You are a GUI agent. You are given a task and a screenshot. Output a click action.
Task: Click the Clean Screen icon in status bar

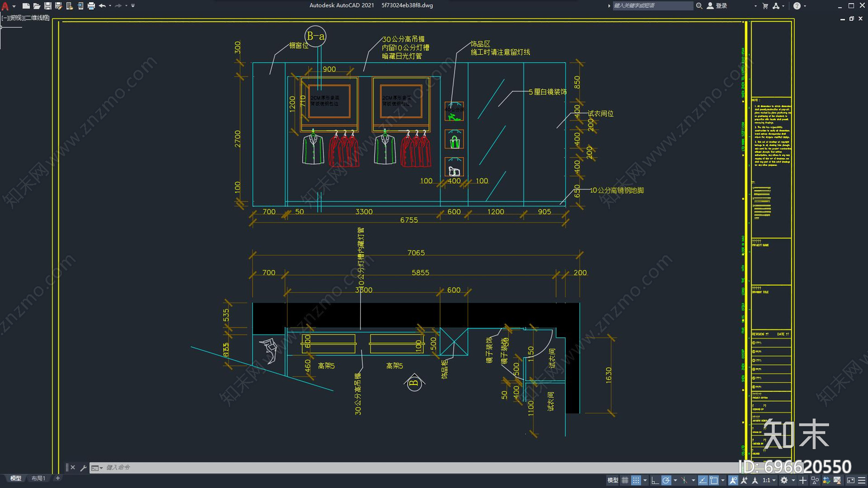coord(851,480)
